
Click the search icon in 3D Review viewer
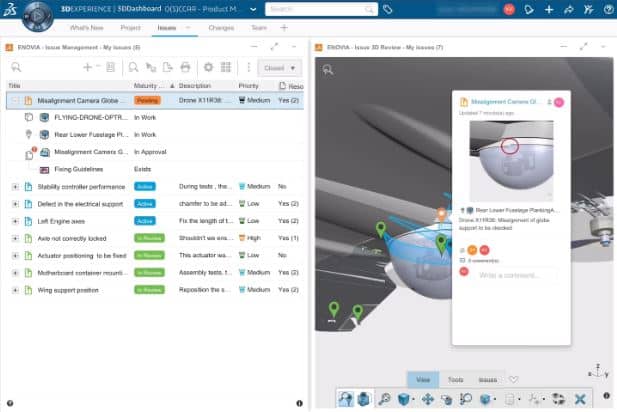pos(328,70)
